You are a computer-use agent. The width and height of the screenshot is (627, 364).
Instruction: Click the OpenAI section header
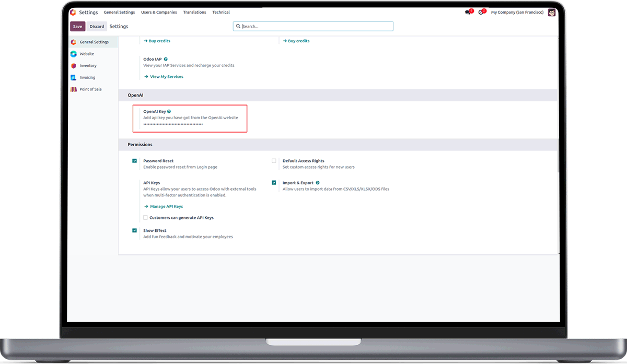pyautogui.click(x=338, y=96)
